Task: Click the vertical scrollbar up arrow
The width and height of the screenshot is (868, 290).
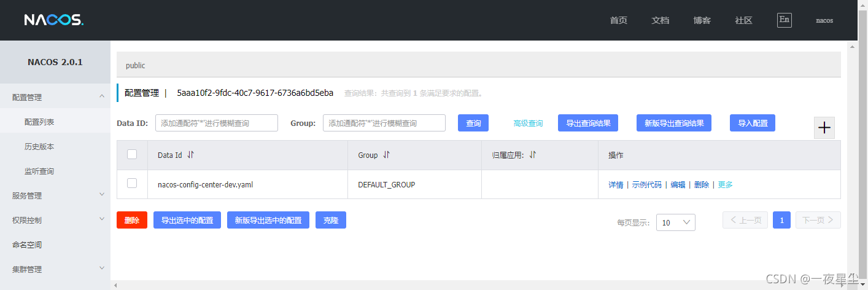Action: (x=853, y=46)
